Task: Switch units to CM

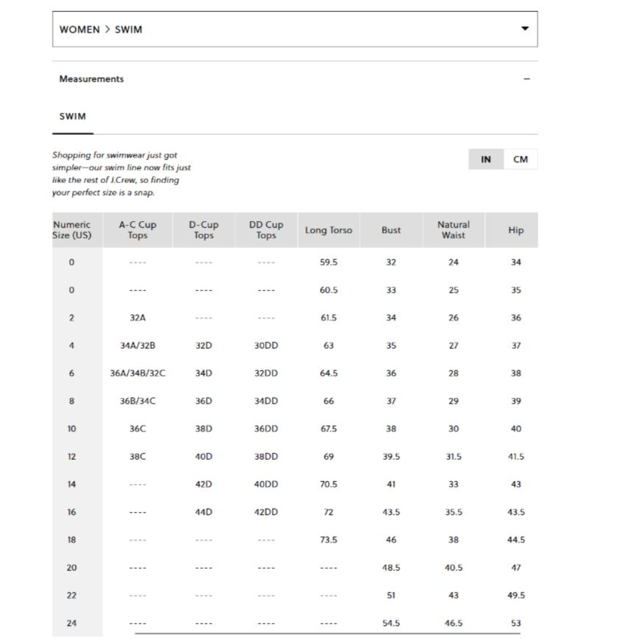Action: [521, 159]
